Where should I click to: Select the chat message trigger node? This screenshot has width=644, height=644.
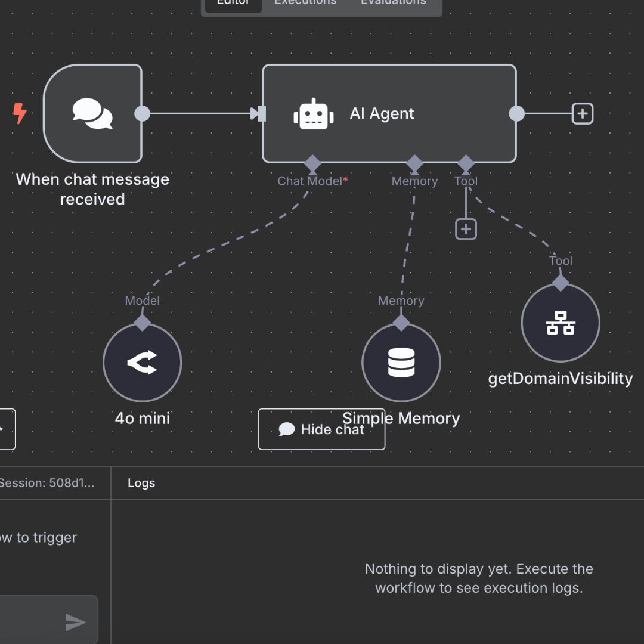tap(92, 113)
